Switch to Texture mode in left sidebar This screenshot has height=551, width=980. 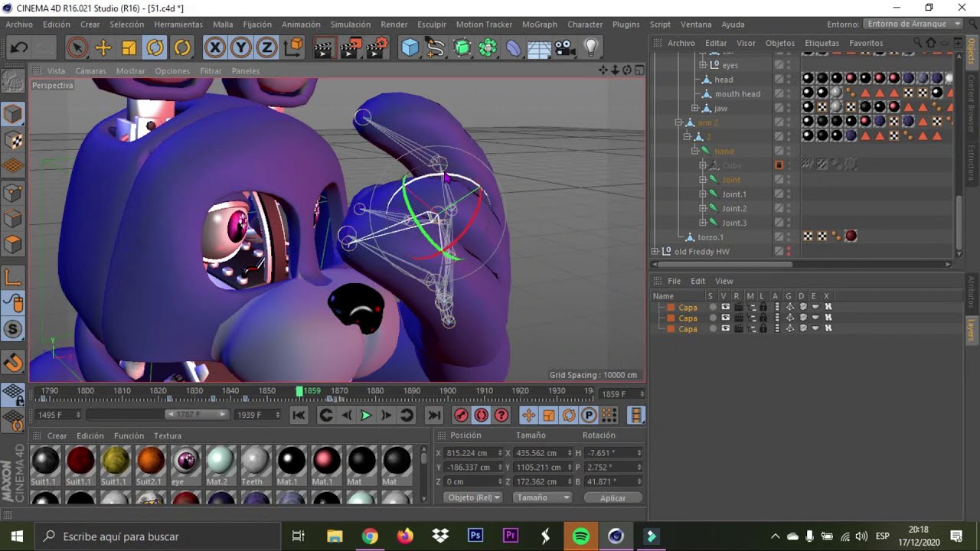click(x=13, y=140)
